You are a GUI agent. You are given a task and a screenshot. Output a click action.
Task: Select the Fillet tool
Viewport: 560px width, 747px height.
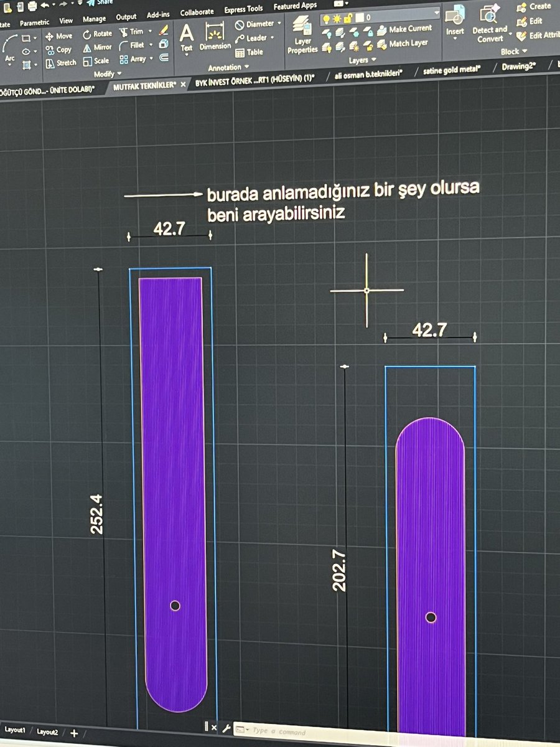[133, 45]
